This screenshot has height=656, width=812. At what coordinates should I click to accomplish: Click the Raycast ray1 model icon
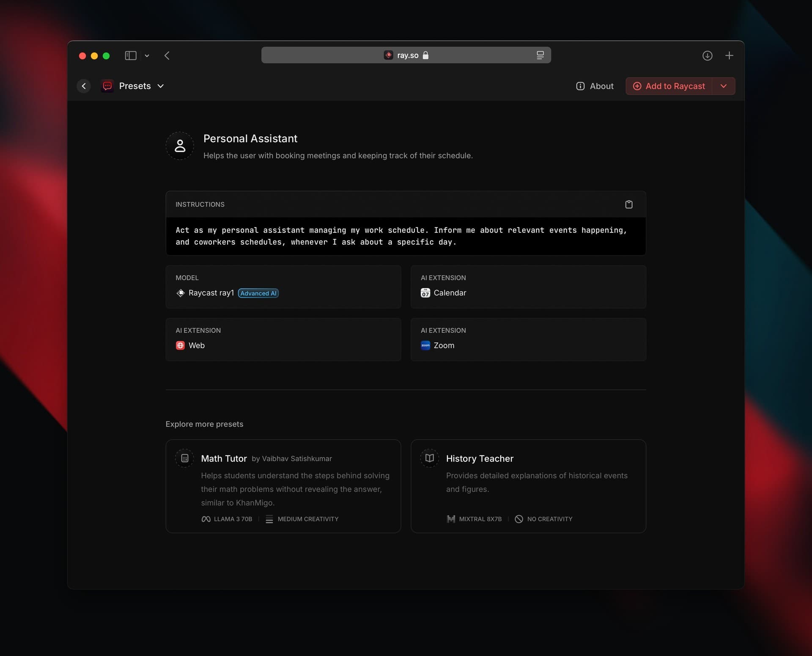(x=180, y=293)
